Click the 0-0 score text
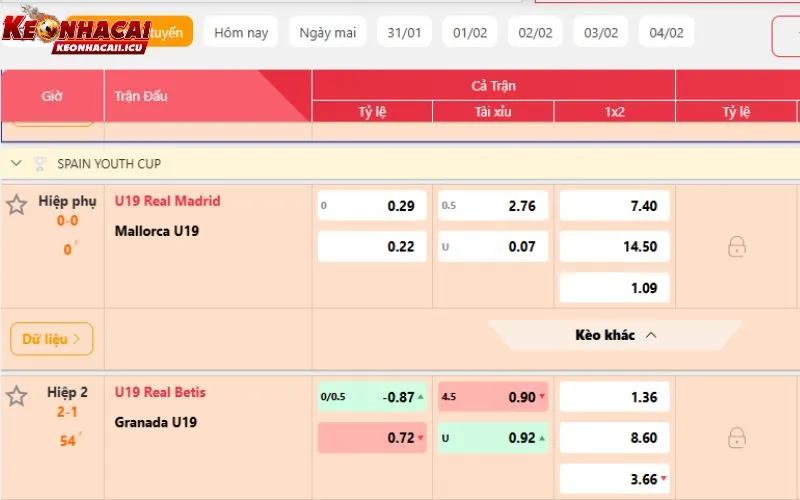The width and height of the screenshot is (800, 500). (67, 220)
